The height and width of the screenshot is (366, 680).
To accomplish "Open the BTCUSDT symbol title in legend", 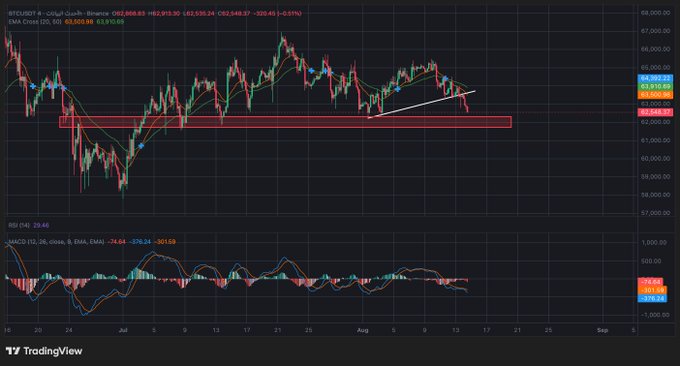I will 59,13.
